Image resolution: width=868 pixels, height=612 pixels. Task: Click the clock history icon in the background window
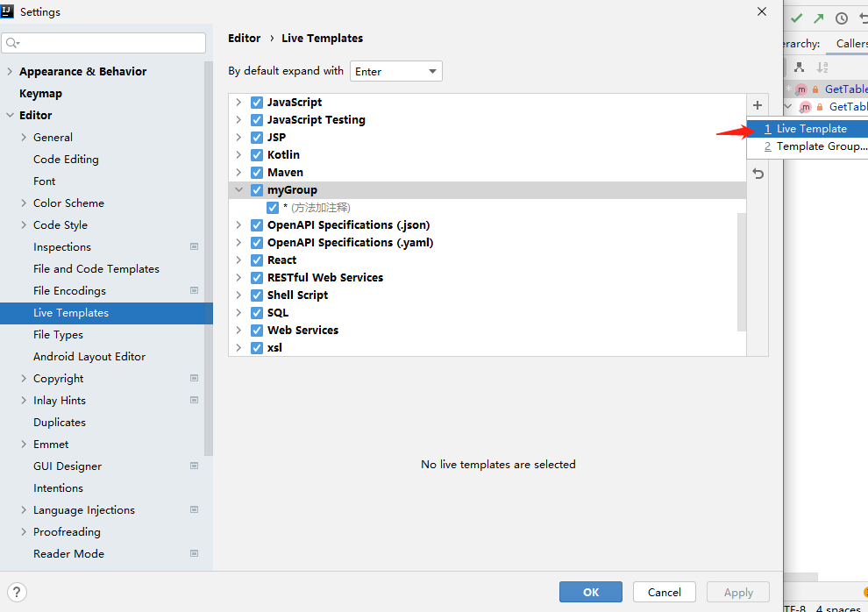click(842, 18)
